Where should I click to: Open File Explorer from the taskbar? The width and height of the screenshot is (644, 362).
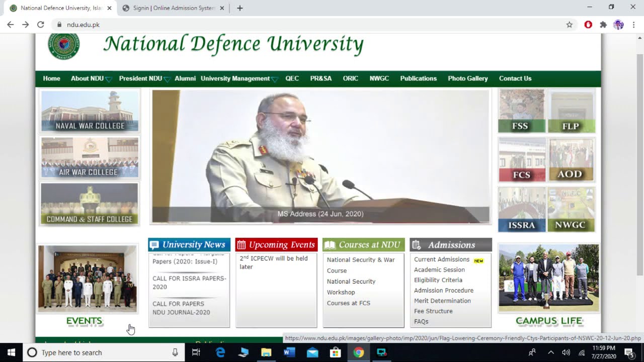point(266,352)
